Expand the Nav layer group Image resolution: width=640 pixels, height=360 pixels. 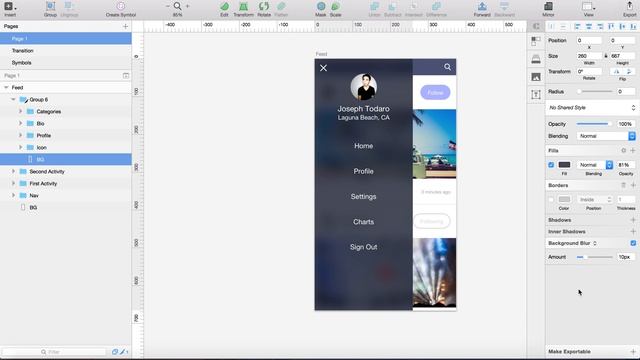13,196
